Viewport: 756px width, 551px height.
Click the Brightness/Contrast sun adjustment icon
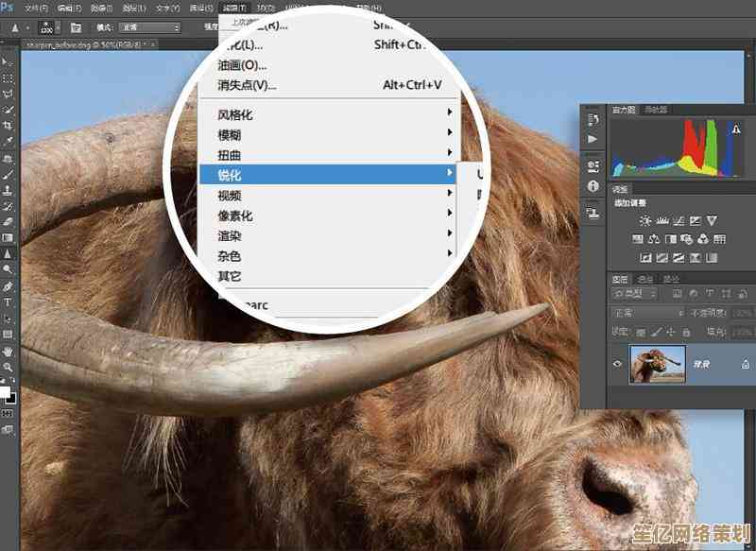645,220
